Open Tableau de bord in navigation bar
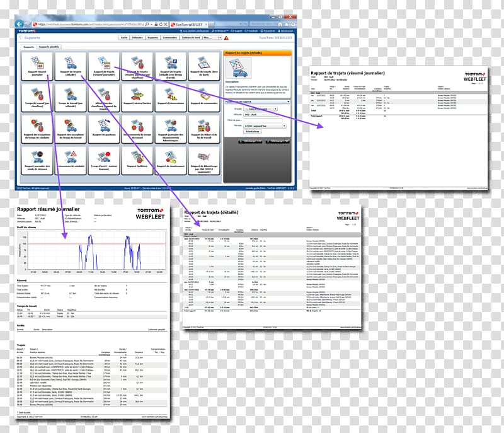This screenshot has height=433, width=504. click(x=191, y=38)
